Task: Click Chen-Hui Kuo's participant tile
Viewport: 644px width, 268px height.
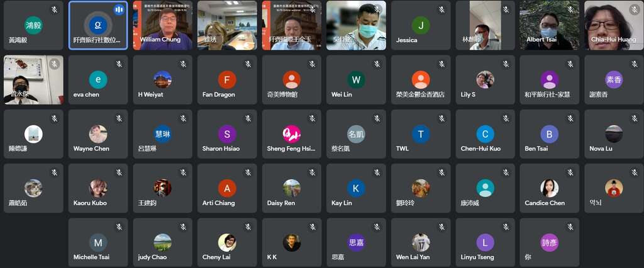Action: pos(485,134)
